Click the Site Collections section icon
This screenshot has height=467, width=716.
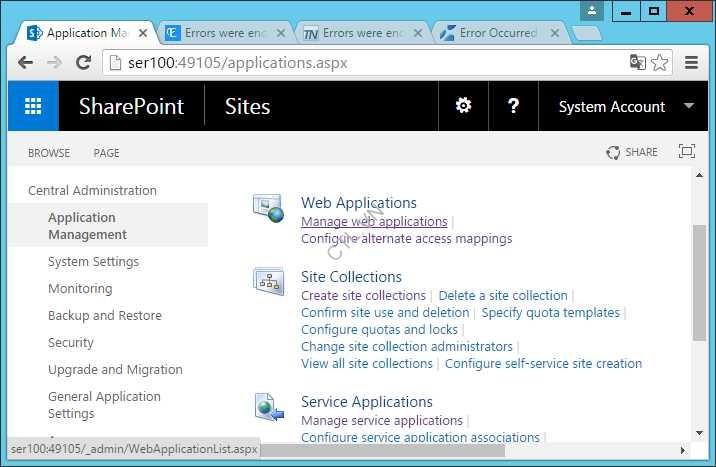268,282
